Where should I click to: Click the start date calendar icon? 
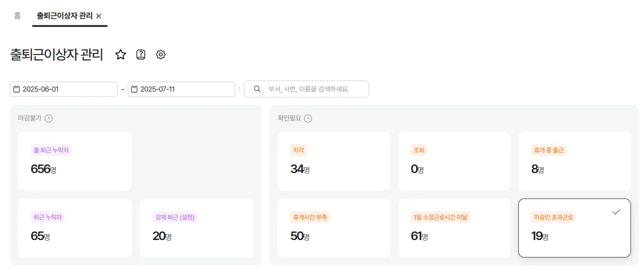[17, 89]
